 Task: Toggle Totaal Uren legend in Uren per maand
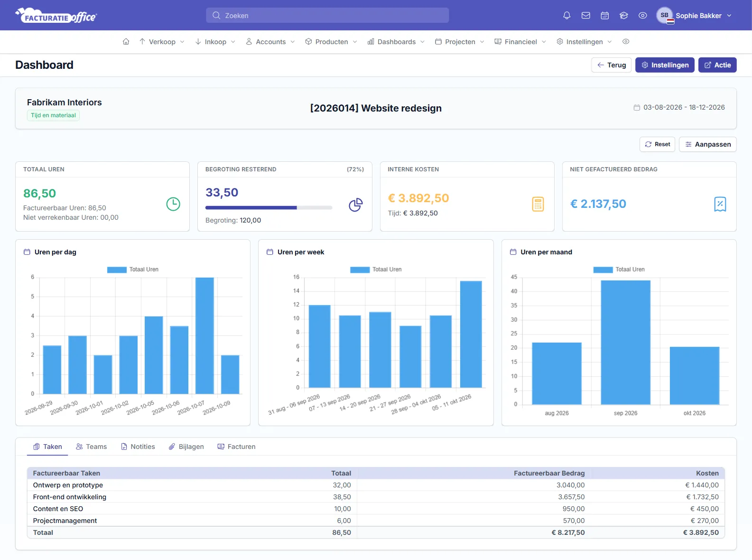tap(619, 270)
